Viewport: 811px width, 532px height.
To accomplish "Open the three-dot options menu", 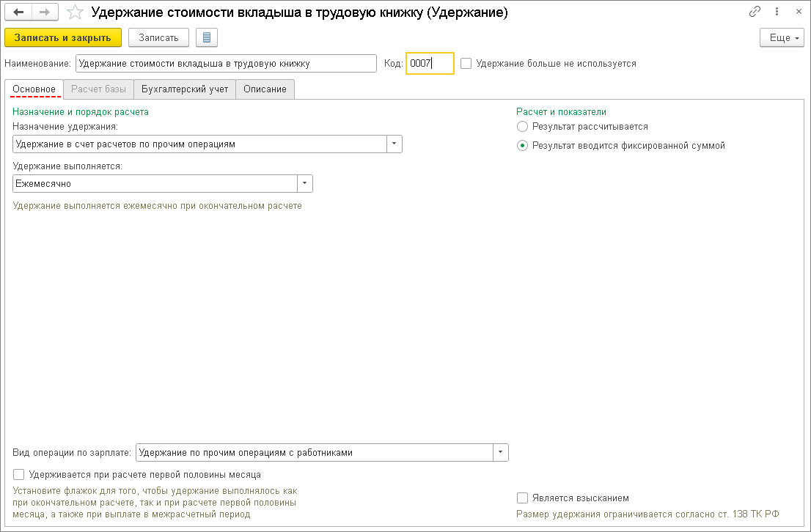I will (x=776, y=12).
